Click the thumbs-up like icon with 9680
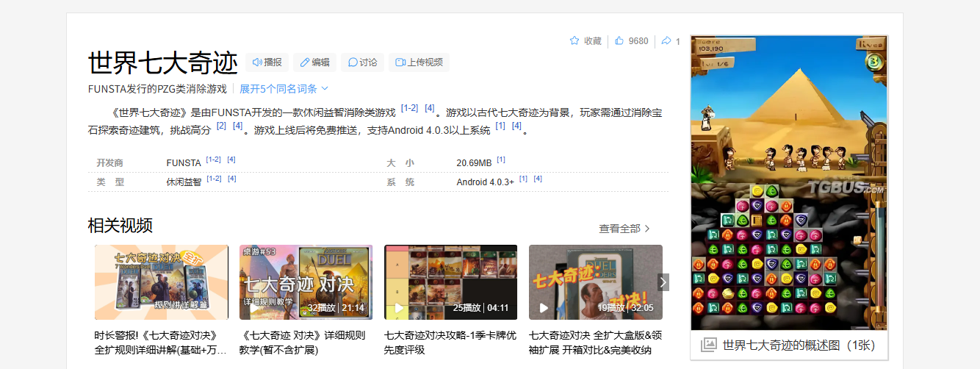The image size is (980, 369). [619, 41]
